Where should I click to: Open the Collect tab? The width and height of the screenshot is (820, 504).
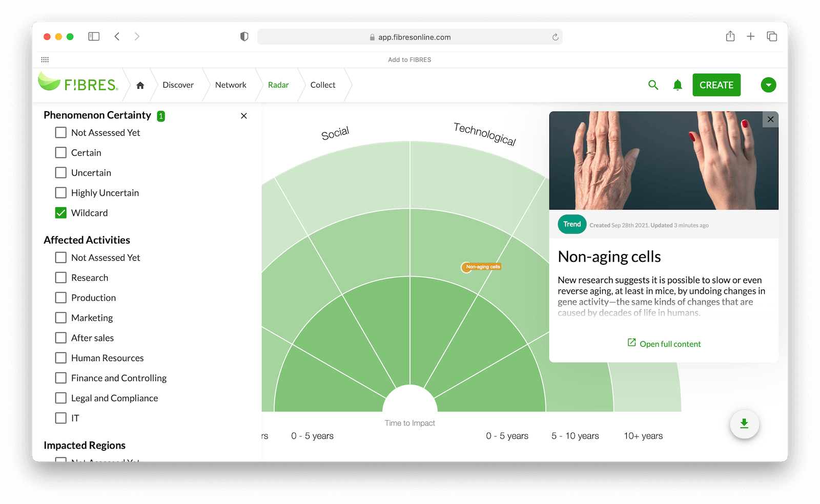tap(323, 85)
